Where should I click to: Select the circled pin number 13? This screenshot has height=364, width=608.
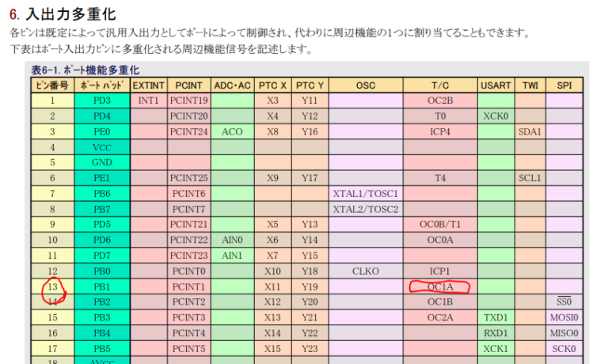(x=52, y=286)
